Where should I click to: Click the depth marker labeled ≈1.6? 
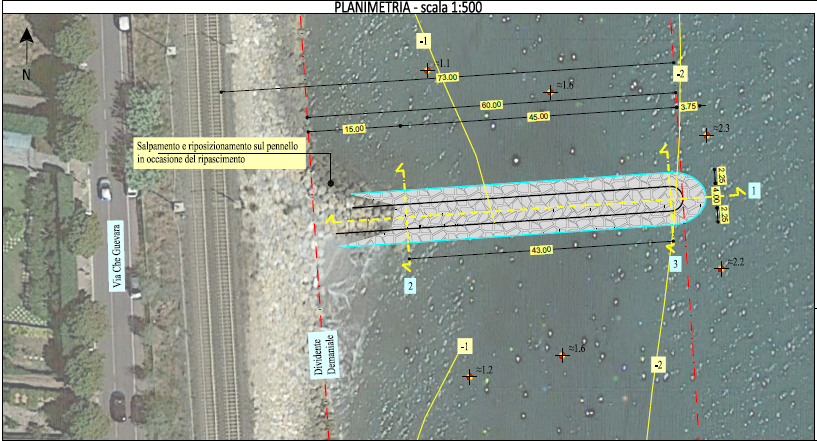(x=562, y=355)
